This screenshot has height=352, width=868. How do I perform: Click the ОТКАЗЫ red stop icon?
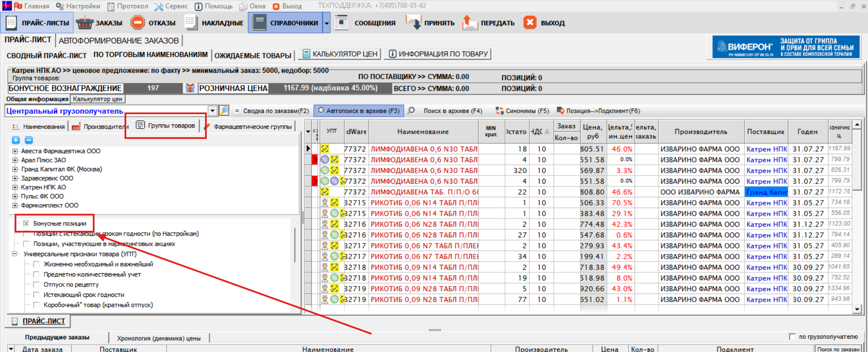[138, 23]
